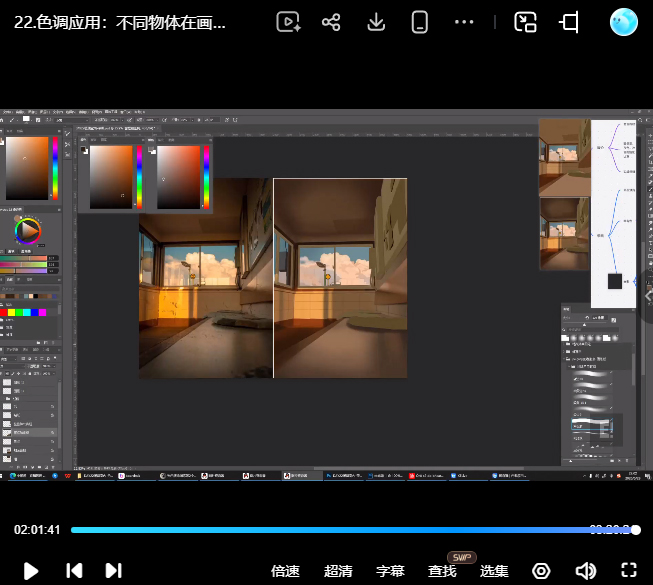Switch to mini window mode icon
The width and height of the screenshot is (653, 585).
(x=525, y=22)
